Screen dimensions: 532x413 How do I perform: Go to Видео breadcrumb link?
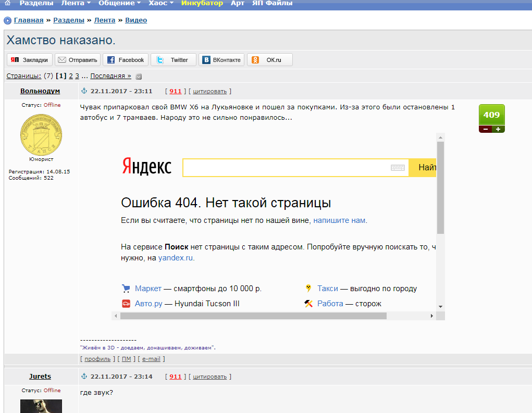[136, 20]
